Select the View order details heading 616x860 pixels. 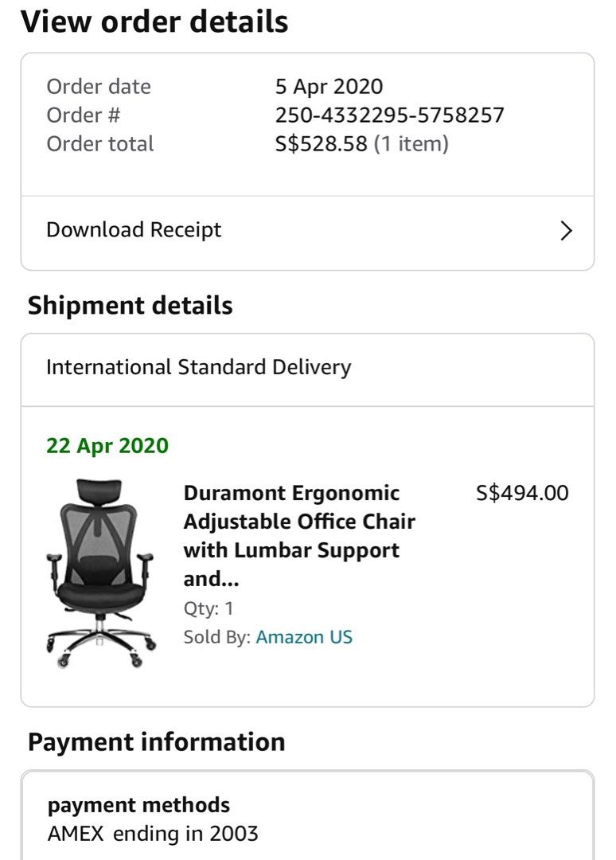coord(157,21)
